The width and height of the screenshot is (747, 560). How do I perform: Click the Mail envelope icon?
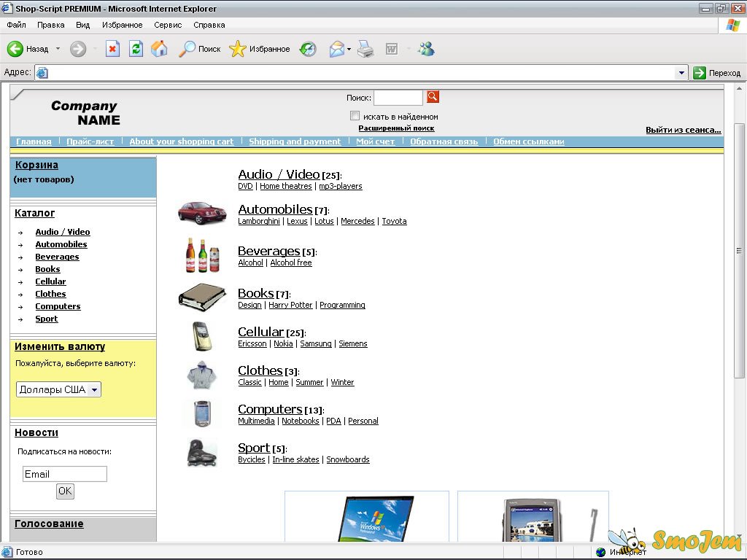pyautogui.click(x=336, y=49)
